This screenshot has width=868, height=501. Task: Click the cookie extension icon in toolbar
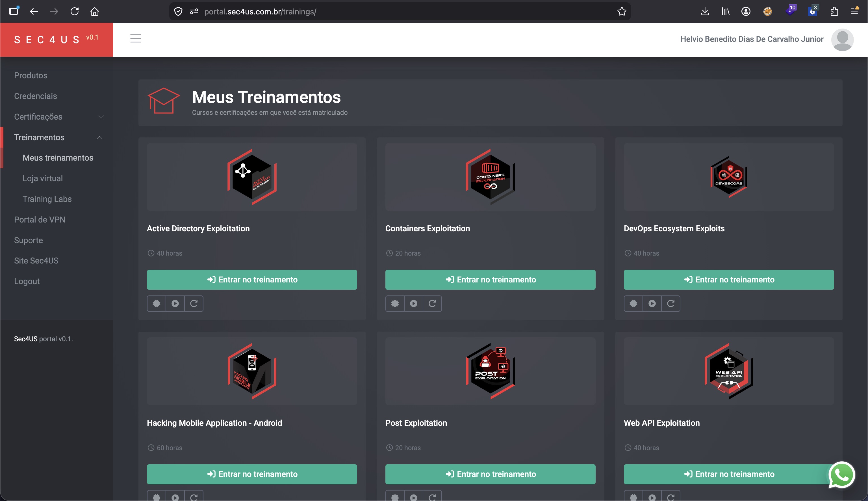click(x=768, y=11)
